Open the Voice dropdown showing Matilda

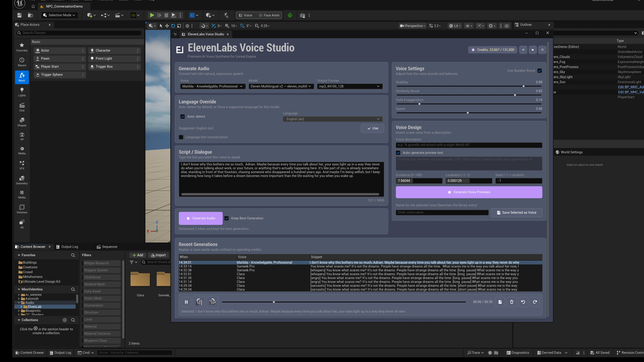pos(212,86)
